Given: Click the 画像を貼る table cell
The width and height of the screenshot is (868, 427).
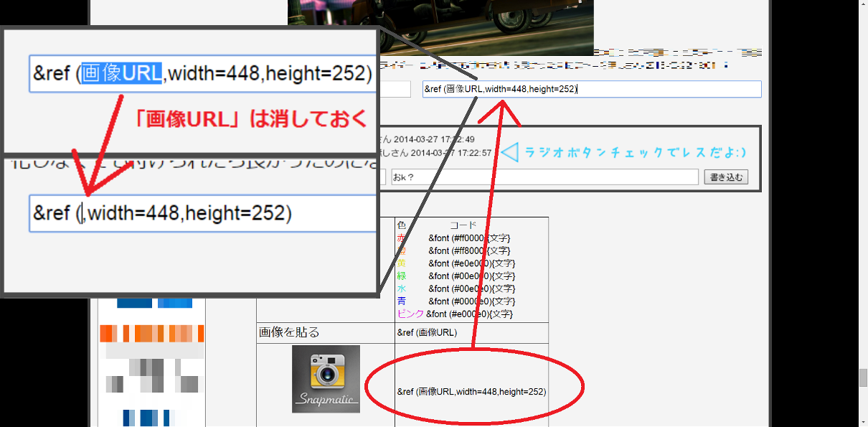Looking at the screenshot, I should pyautogui.click(x=289, y=332).
